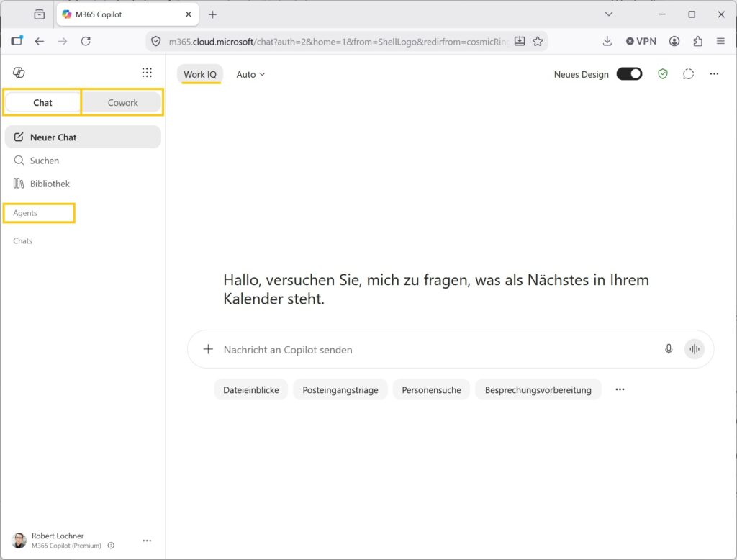Expand the Agents section heading

coord(25,213)
